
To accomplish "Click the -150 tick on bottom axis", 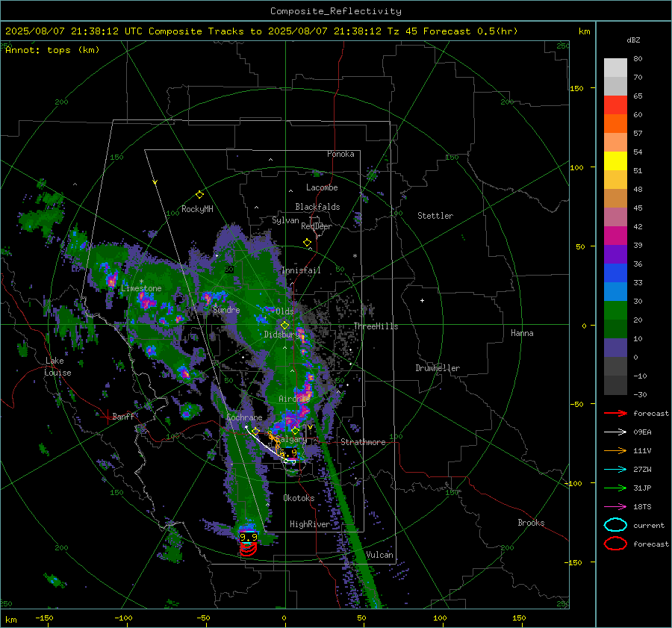I will coord(44,618).
